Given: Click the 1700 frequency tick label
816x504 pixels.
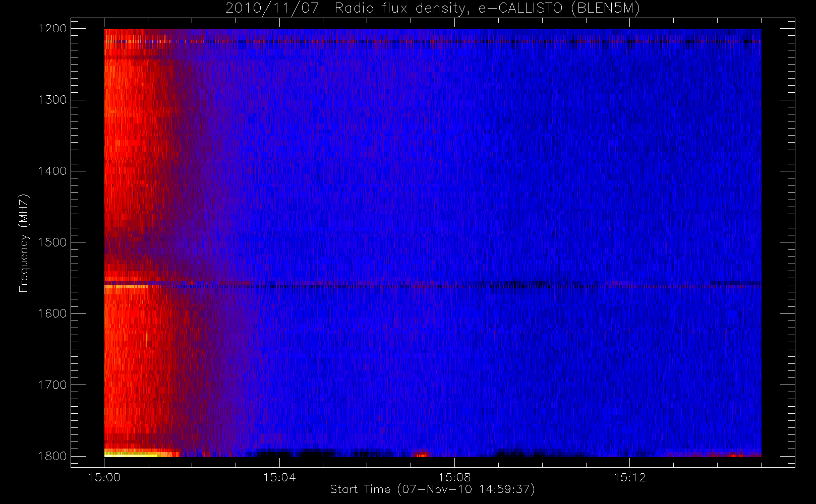Looking at the screenshot, I should pos(52,385).
